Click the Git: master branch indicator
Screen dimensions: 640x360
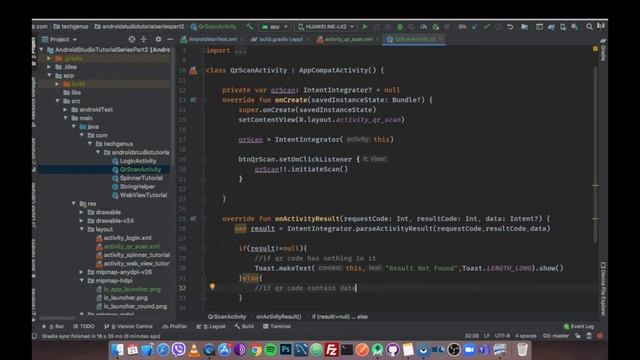[556, 336]
